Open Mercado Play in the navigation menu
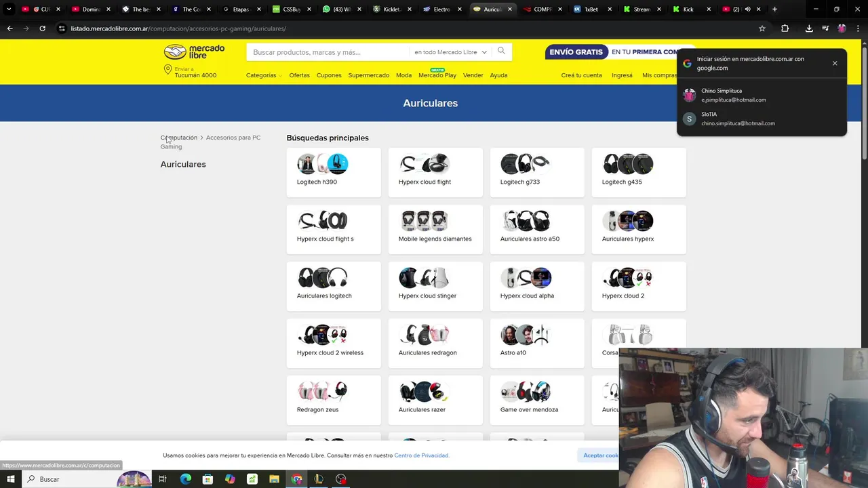Screen dimensions: 868x488 point(437,75)
